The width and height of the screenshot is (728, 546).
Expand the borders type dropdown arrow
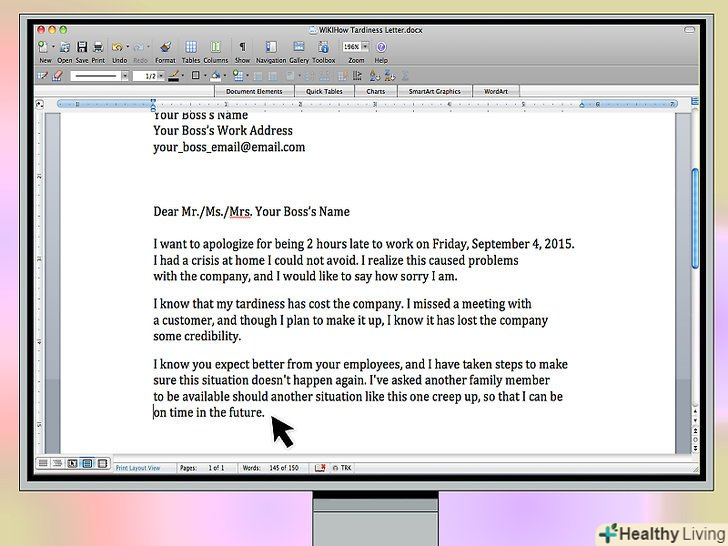[x=205, y=76]
